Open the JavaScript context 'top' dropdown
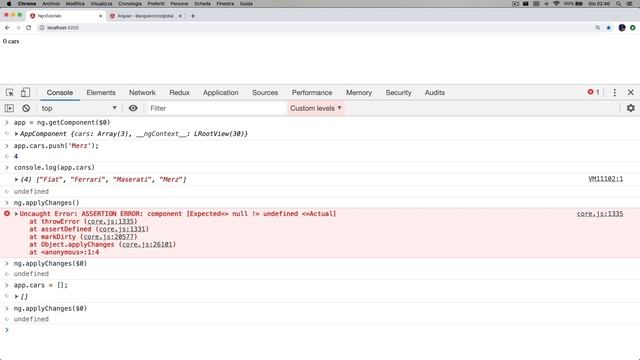Image resolution: width=640 pixels, height=360 pixels. pos(78,108)
